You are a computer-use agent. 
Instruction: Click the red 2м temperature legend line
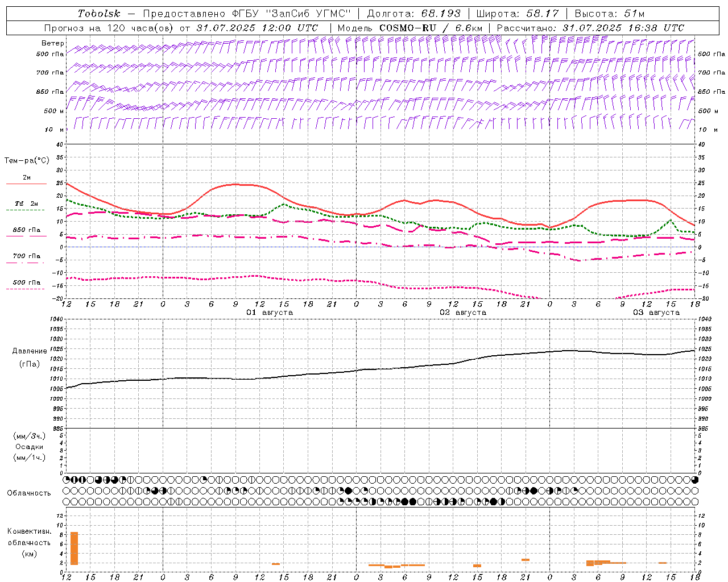[x=26, y=184]
